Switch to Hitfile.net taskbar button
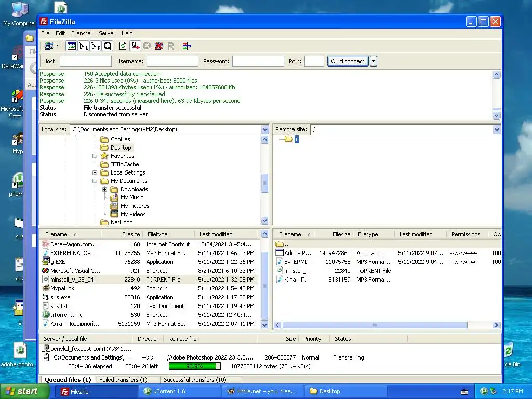This screenshot has width=532, height=399. [x=262, y=392]
